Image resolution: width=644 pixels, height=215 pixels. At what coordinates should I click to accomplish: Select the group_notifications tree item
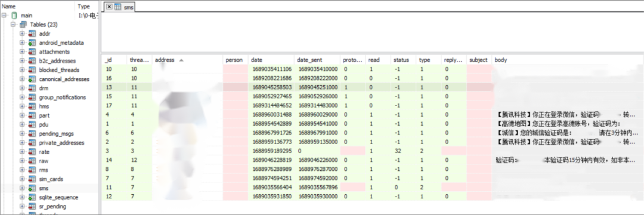pyautogui.click(x=63, y=97)
